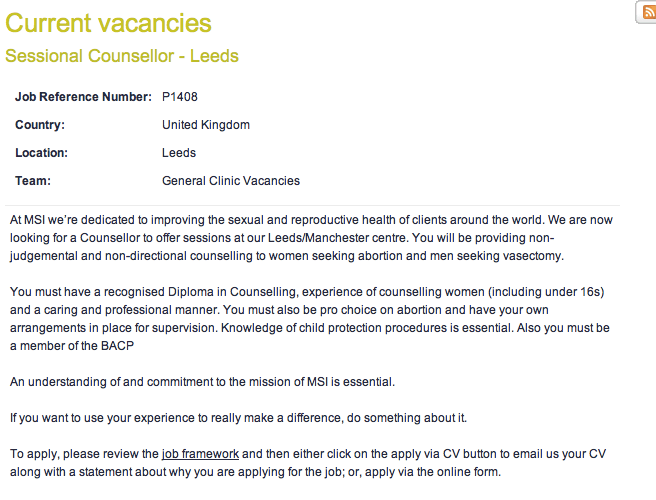Image resolution: width=656 pixels, height=500 pixels.
Task: Click the Team label
Action: click(32, 181)
